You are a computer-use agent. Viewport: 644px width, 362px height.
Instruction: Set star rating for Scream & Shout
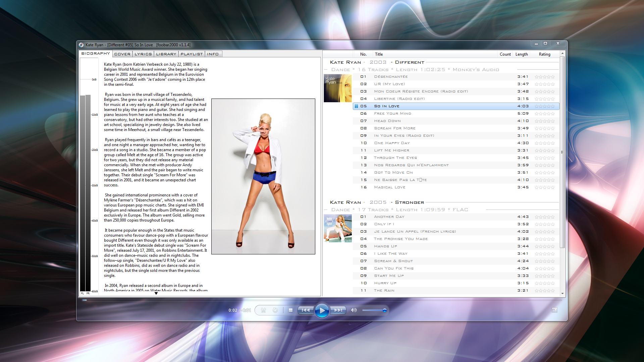545,261
